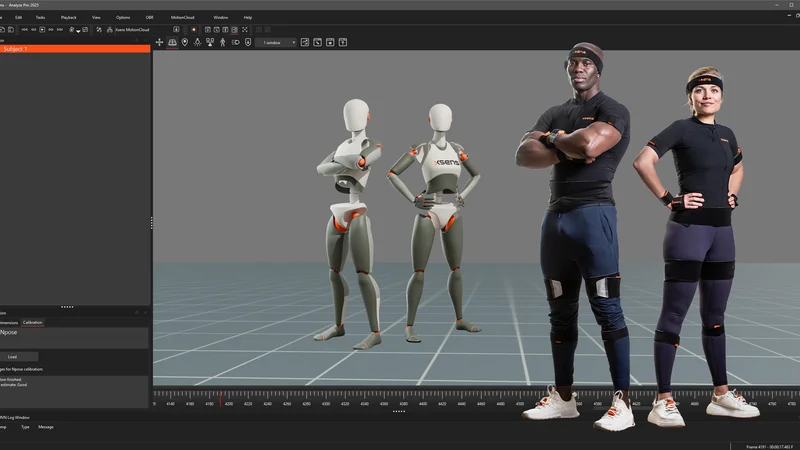Select the move/pan crosshair tool
Screen dimensions: 800x450
(159, 42)
